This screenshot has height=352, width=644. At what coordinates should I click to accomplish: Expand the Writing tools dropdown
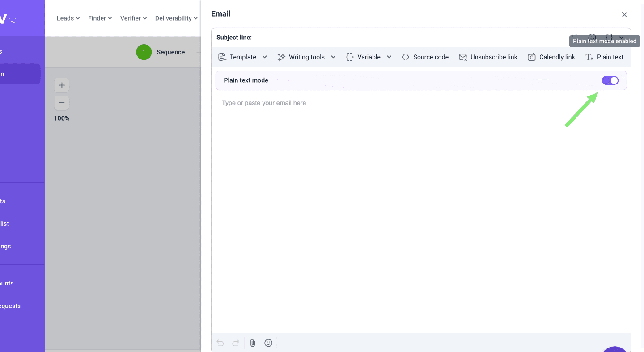(306, 57)
